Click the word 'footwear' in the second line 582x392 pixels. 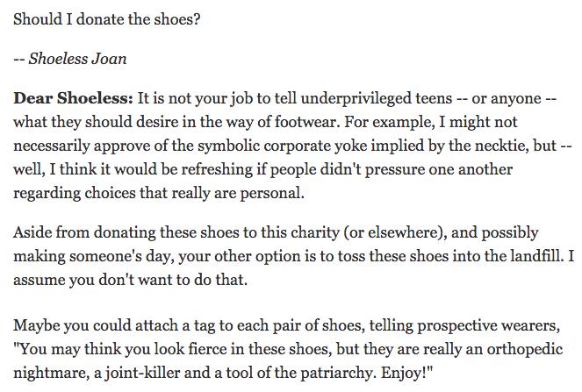click(307, 122)
